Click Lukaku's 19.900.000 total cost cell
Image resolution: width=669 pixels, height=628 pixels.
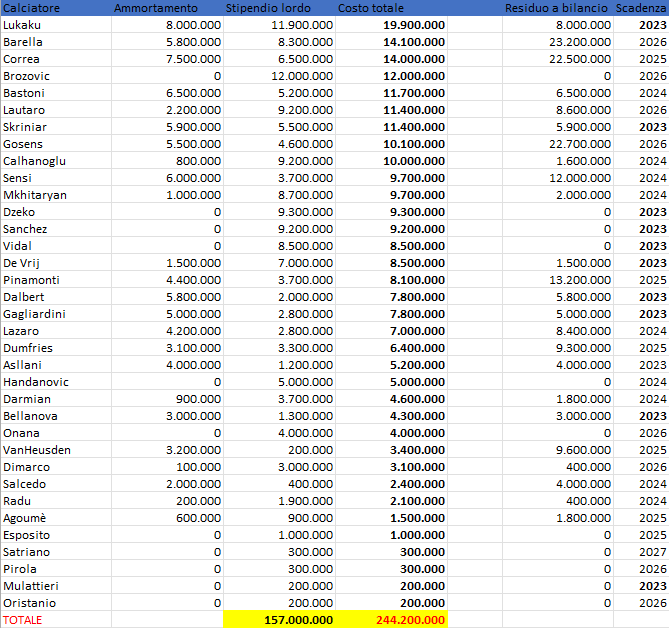tap(391, 25)
